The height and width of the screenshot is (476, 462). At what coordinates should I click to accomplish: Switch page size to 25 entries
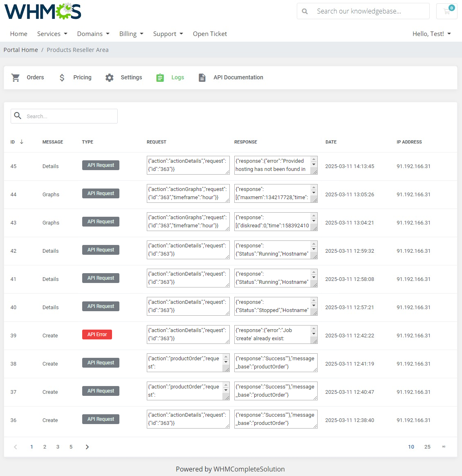427,447
